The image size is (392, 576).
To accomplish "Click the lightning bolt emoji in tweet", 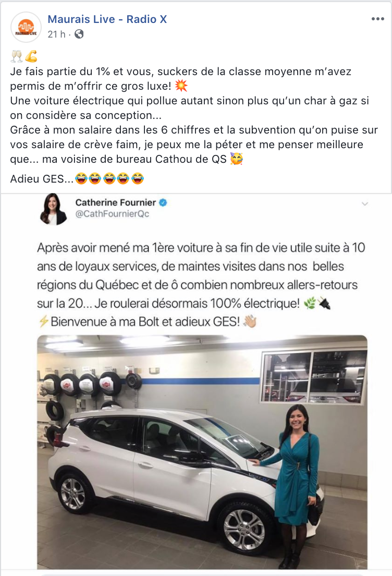I will coord(43,321).
